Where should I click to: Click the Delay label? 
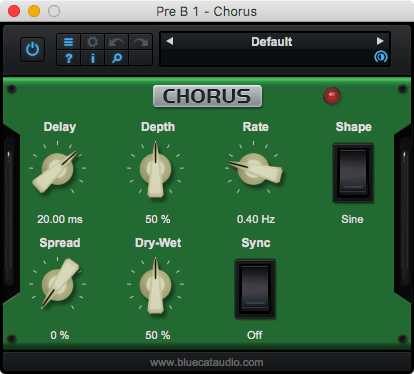60,127
